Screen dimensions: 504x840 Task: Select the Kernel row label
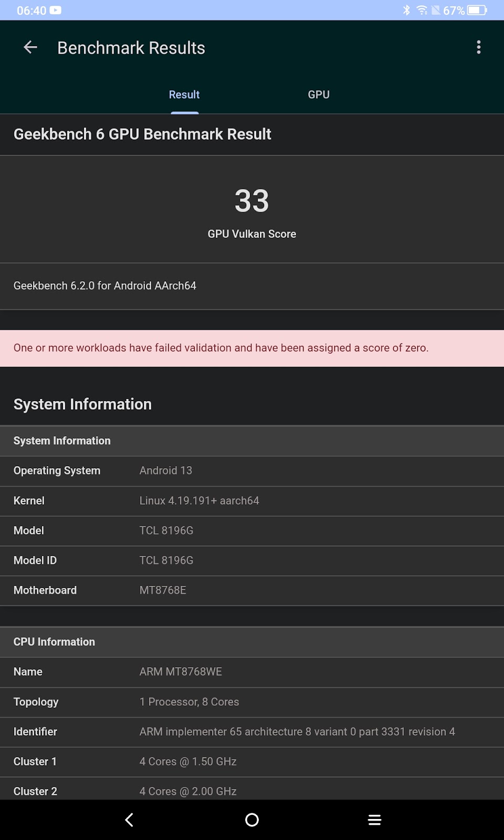[29, 501]
